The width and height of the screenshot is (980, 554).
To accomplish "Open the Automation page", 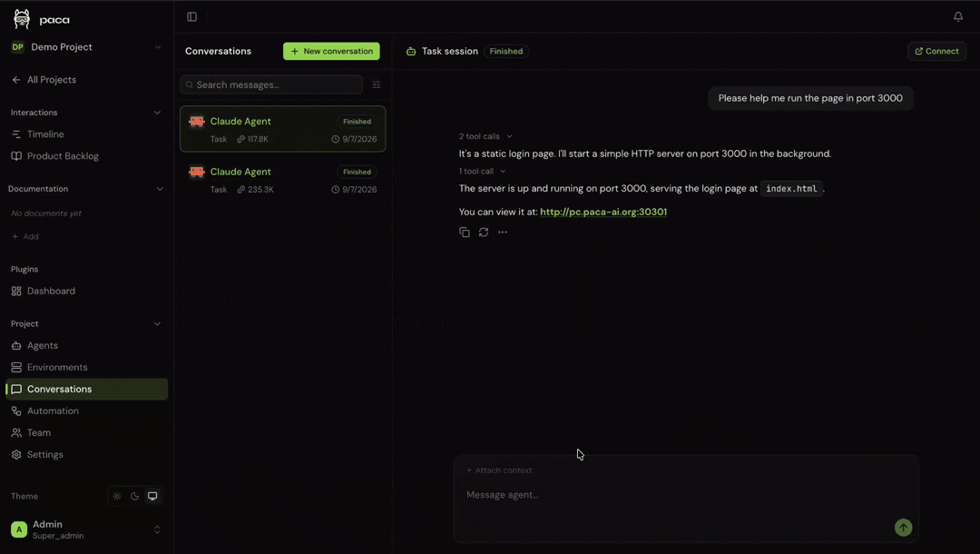I will (86, 411).
